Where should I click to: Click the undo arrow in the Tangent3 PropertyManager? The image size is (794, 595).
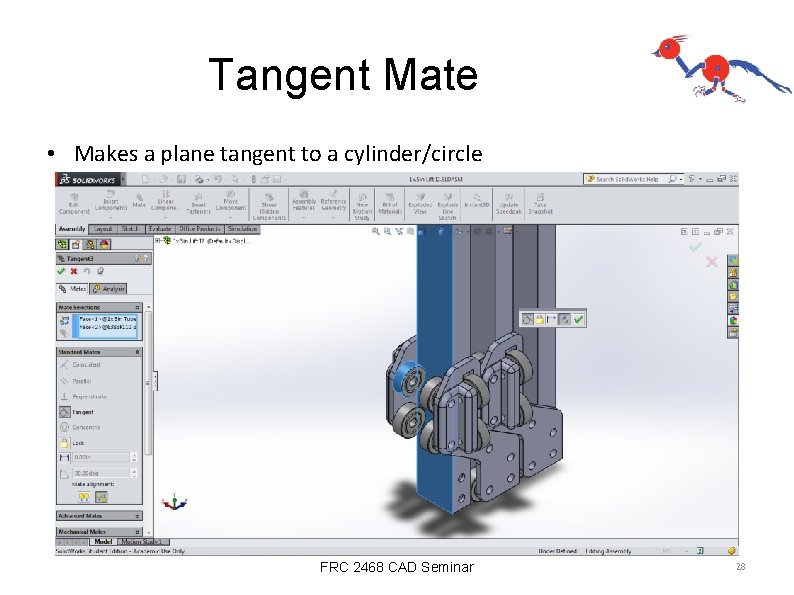[87, 271]
